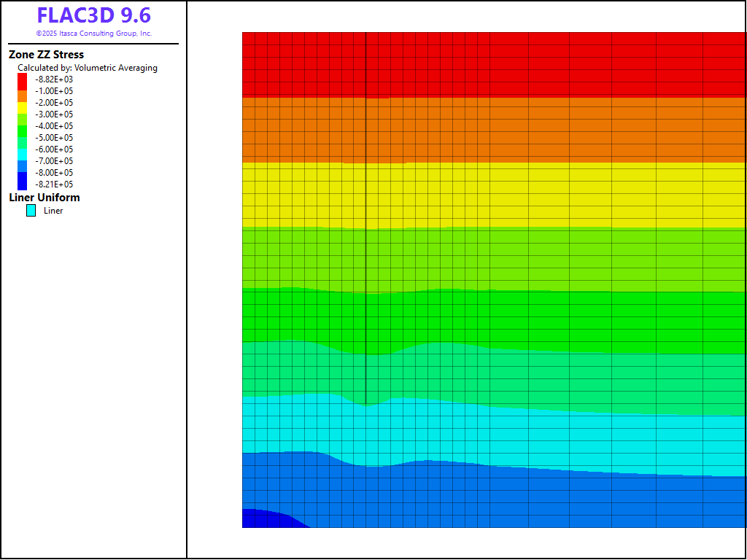Click the red swatch in the stress legend

coord(22,80)
